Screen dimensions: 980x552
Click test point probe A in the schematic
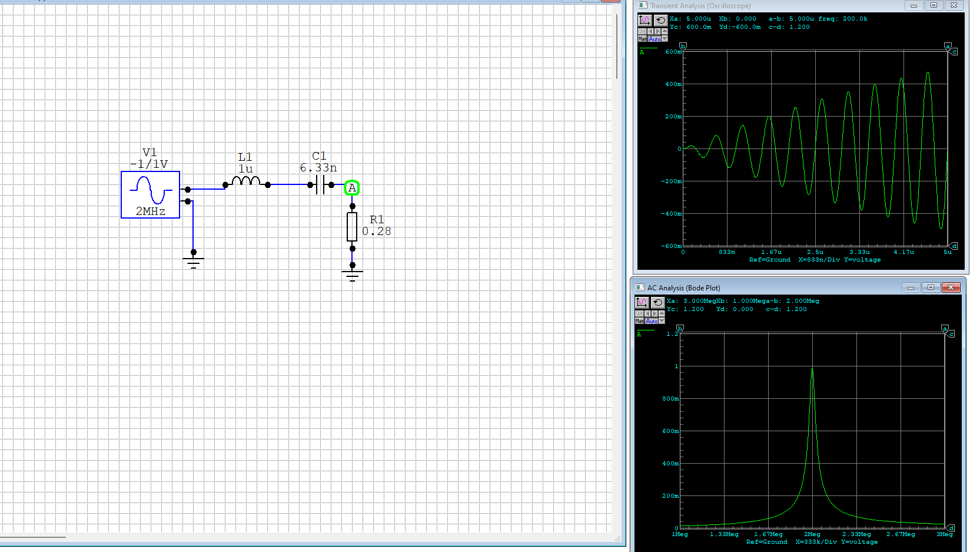click(352, 188)
